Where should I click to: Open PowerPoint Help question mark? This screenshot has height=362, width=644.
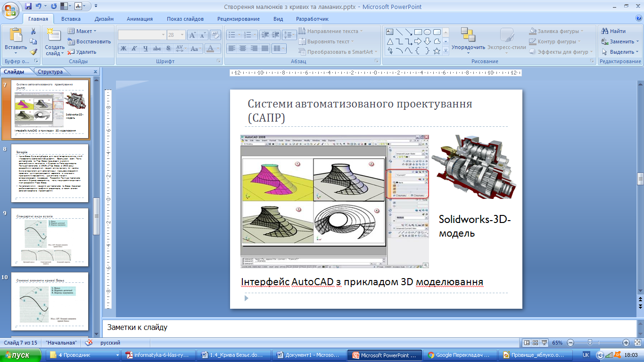click(639, 18)
